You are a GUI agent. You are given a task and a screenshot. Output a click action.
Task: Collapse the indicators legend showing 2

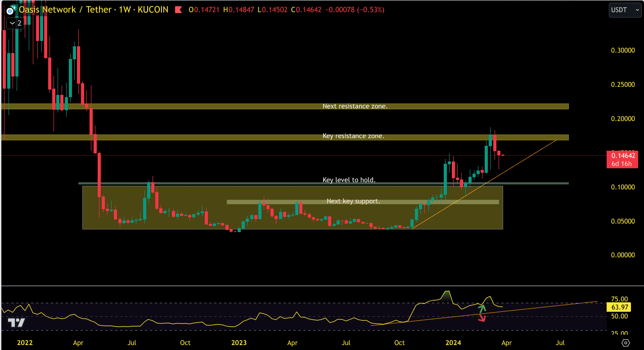coord(15,23)
